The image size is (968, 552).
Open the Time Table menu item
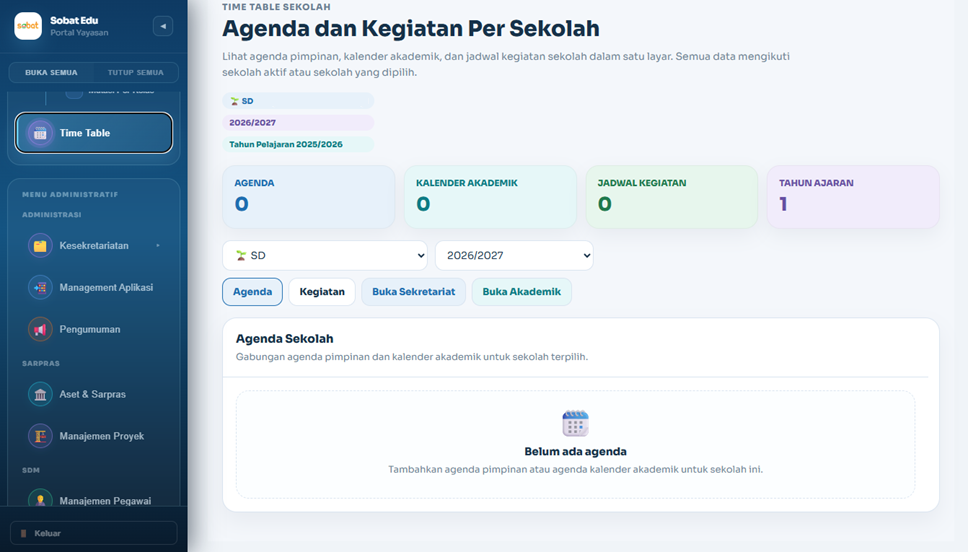tap(94, 133)
